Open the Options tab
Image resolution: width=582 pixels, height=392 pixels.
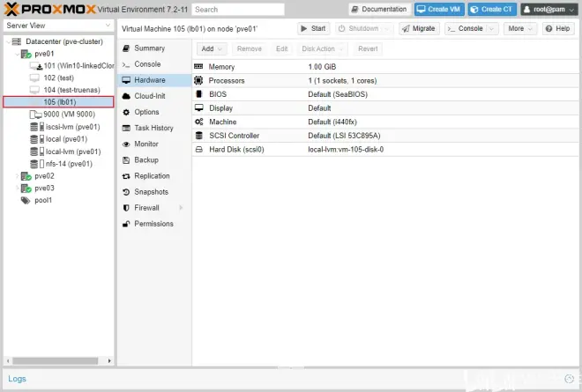tap(154, 112)
